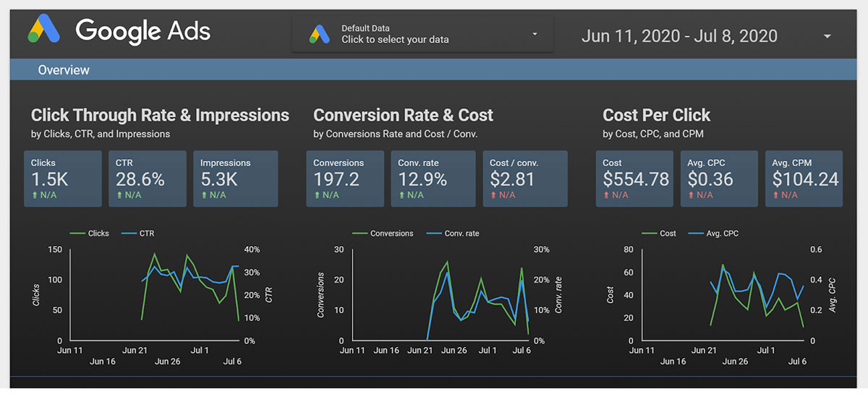Click 'by Clicks, CTR, and Impressions' subtitle
This screenshot has height=397, width=868.
point(101,134)
